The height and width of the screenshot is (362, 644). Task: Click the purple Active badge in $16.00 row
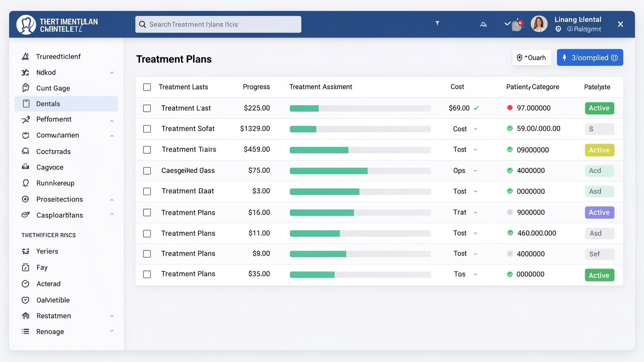[x=599, y=213]
